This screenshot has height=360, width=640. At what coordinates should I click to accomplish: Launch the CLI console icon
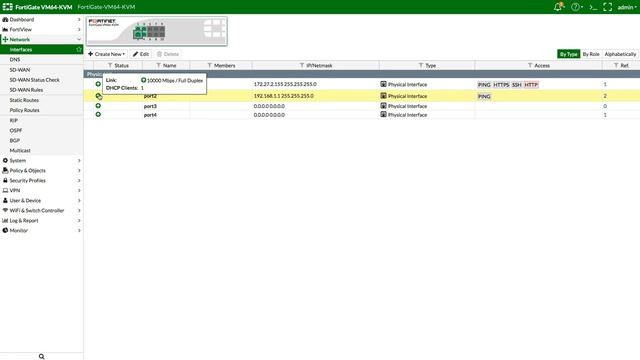[593, 7]
